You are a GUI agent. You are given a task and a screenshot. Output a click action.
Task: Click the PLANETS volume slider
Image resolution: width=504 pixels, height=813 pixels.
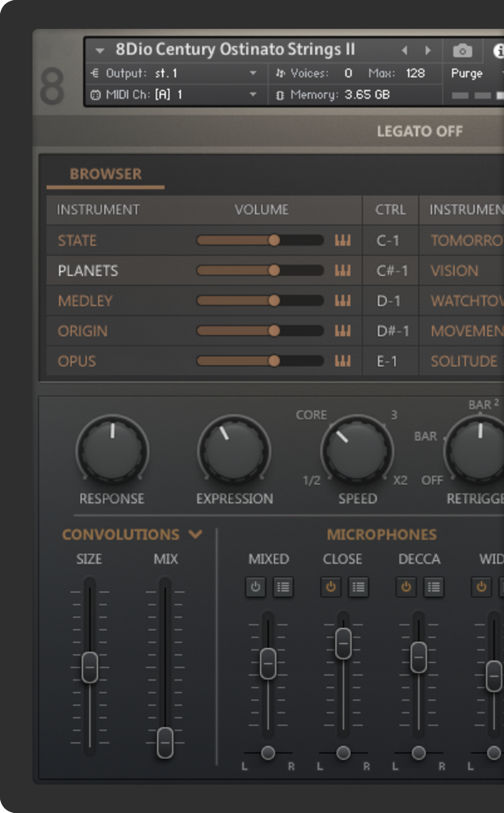pyautogui.click(x=260, y=271)
